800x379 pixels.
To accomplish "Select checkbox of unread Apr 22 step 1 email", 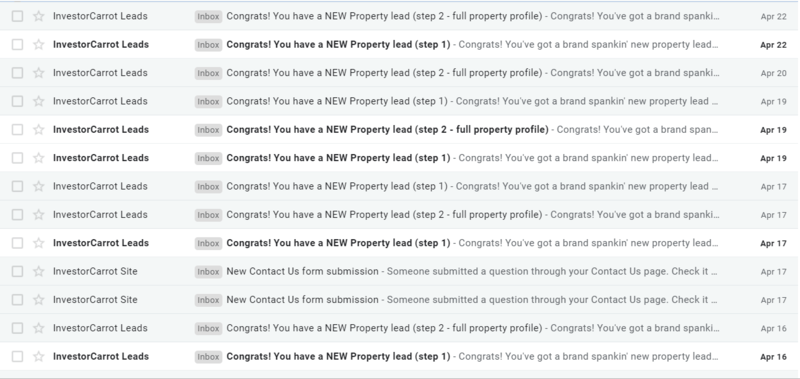I will click(x=17, y=45).
